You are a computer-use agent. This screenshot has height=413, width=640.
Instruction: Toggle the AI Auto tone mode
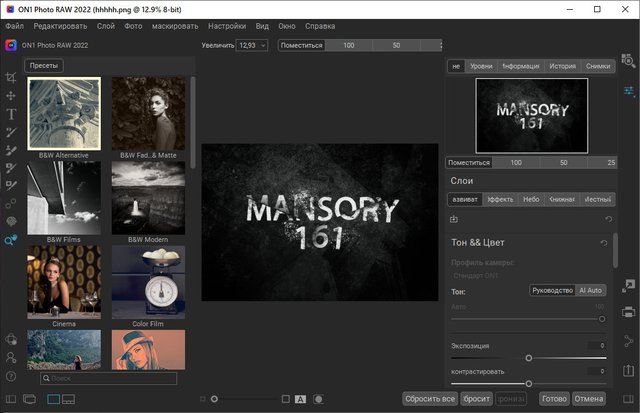click(x=590, y=290)
